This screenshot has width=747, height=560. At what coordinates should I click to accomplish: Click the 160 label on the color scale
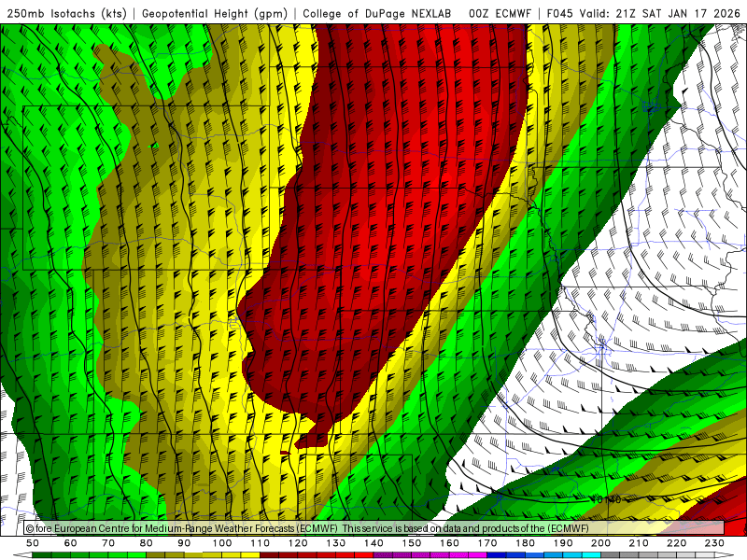[x=450, y=543]
